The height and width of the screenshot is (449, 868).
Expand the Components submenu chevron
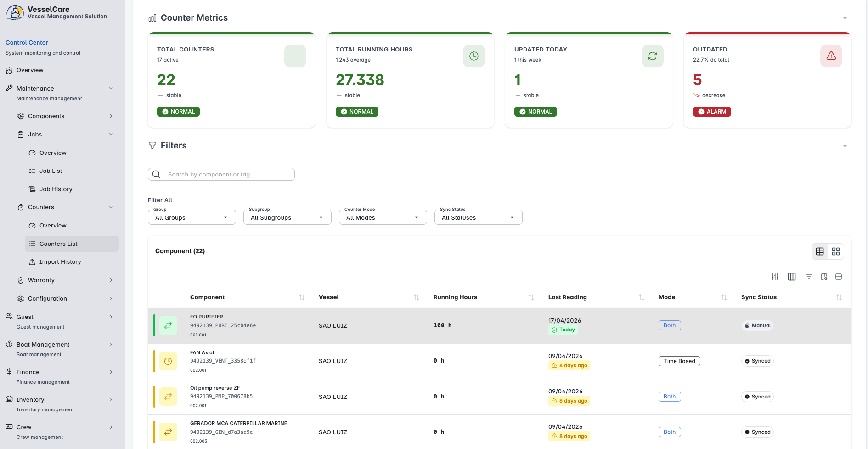click(111, 116)
